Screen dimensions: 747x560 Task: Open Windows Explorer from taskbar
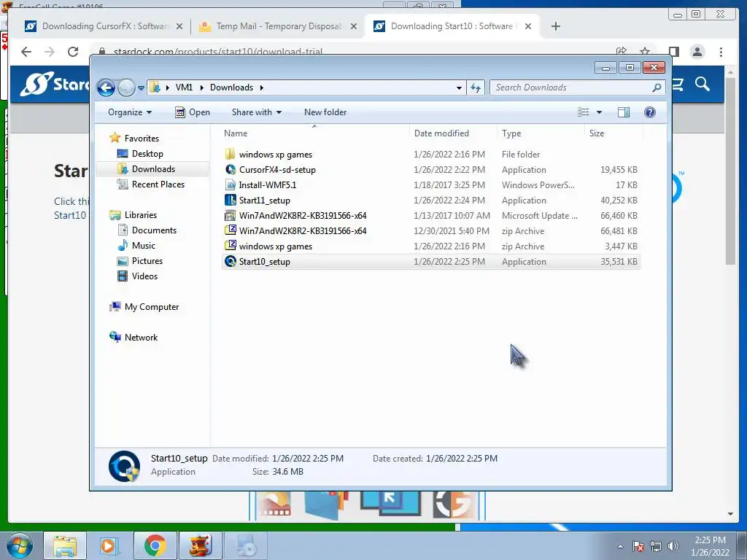(65, 545)
